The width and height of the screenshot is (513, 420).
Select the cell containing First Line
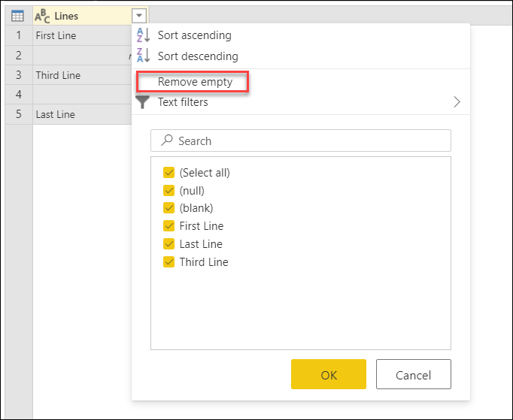[82, 35]
